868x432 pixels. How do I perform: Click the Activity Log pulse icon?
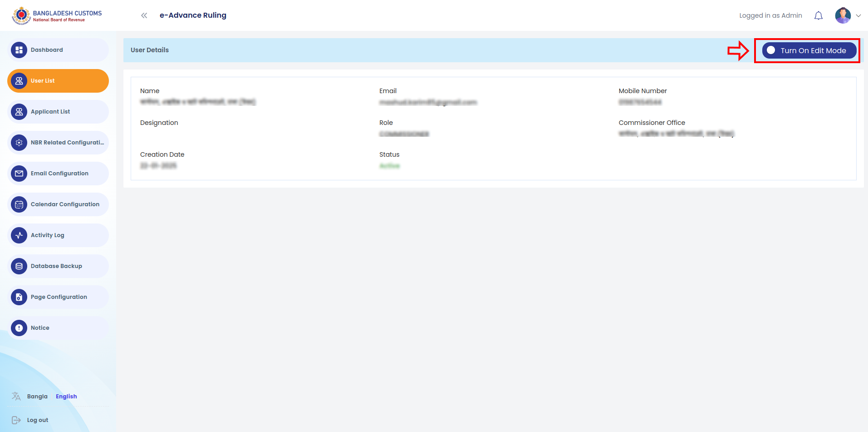tap(19, 235)
